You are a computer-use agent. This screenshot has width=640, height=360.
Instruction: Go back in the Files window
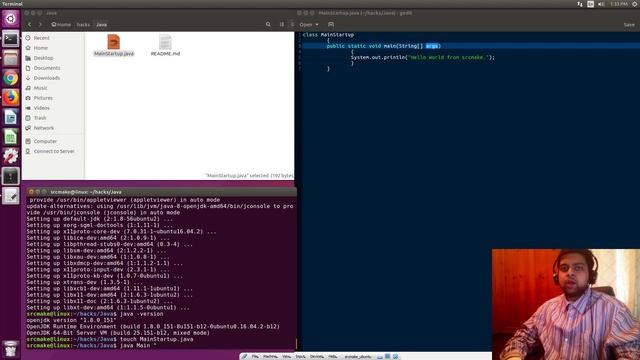[29, 24]
